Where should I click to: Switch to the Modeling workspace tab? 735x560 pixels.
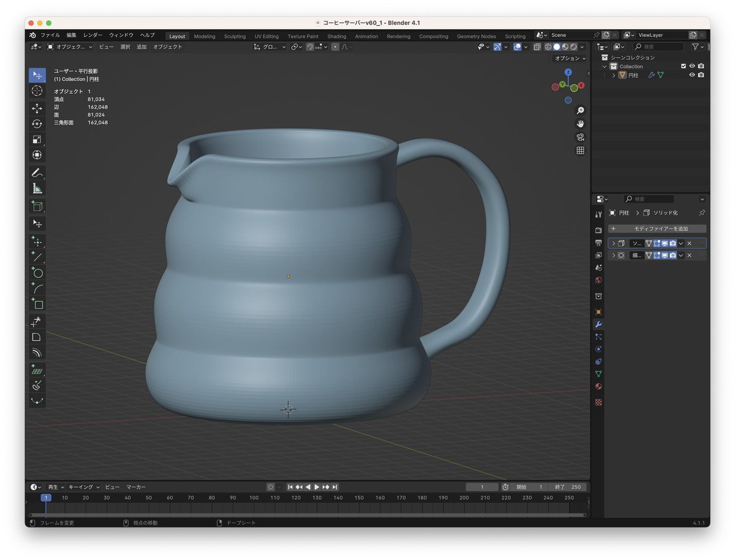pos(205,36)
